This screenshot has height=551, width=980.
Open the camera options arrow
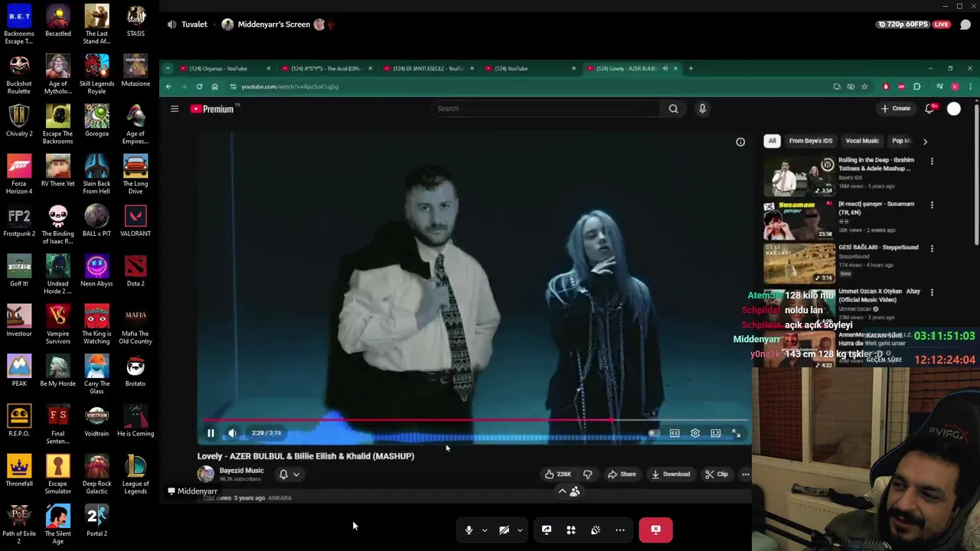point(520,530)
